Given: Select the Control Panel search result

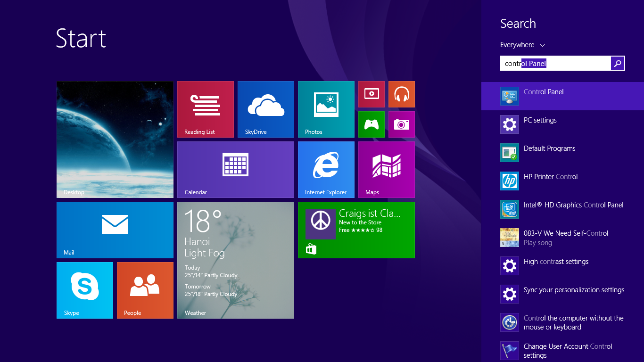Looking at the screenshot, I should [562, 96].
